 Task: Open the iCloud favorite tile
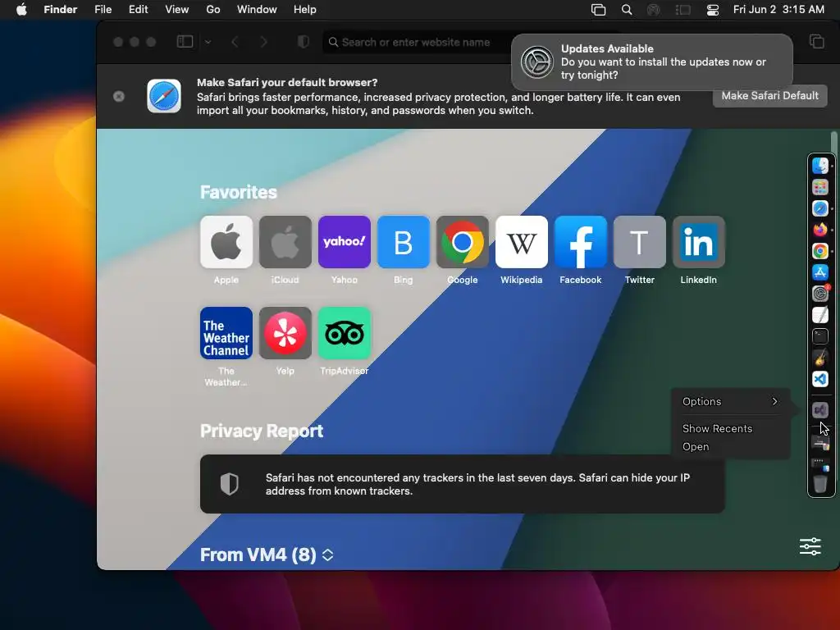285,242
